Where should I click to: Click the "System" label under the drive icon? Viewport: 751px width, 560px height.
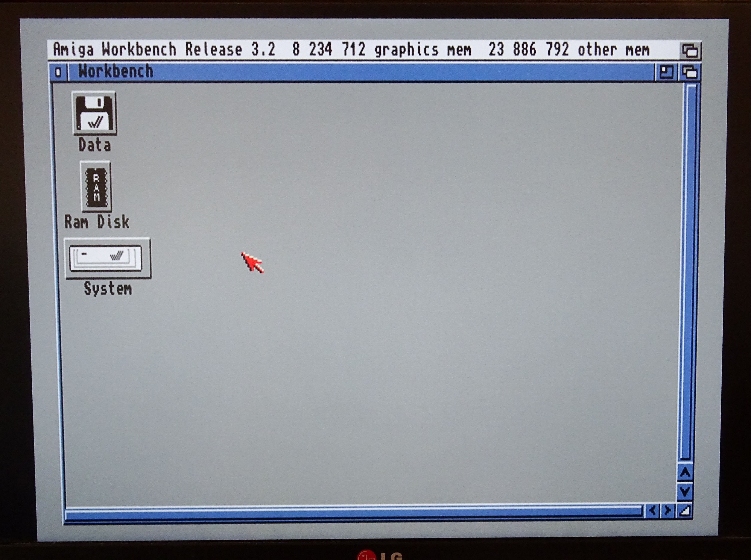108,289
